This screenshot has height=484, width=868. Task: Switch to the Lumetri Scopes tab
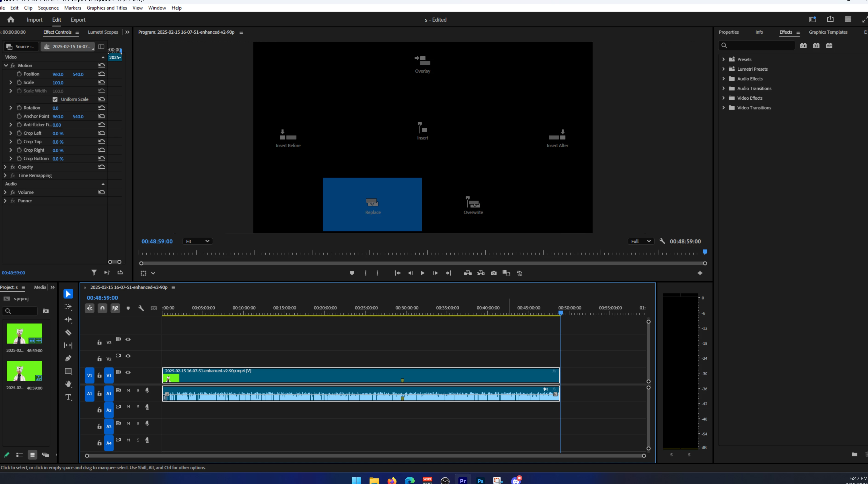103,32
